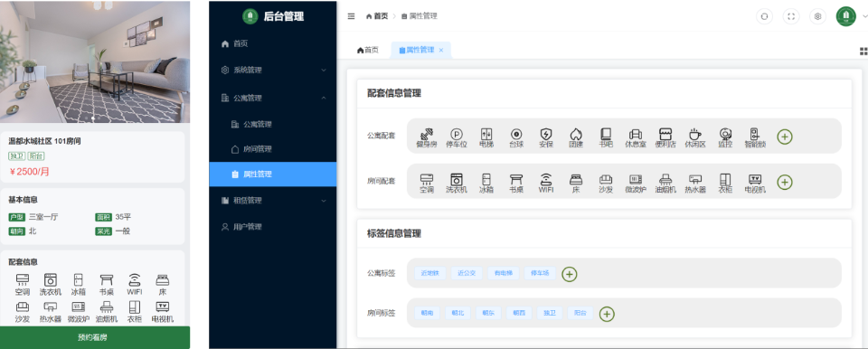The image size is (868, 349).
Task: Open 用户管理 in the sidebar
Action: pos(273,227)
